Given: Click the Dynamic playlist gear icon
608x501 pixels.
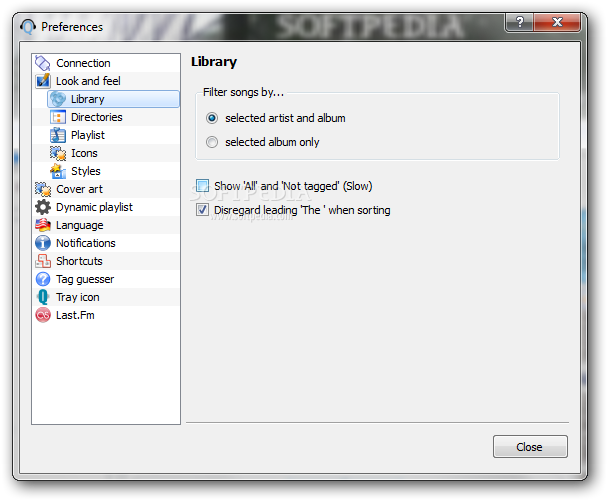Looking at the screenshot, I should 43,207.
